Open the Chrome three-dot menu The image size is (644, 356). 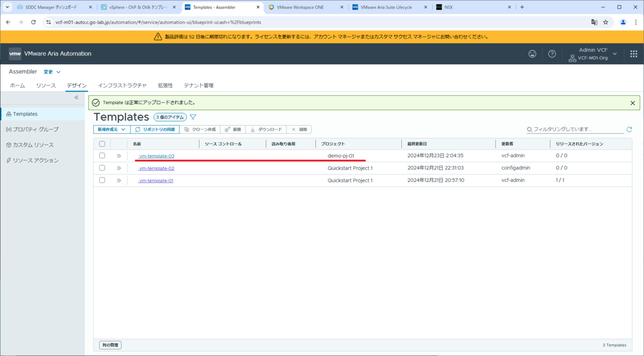click(x=635, y=22)
